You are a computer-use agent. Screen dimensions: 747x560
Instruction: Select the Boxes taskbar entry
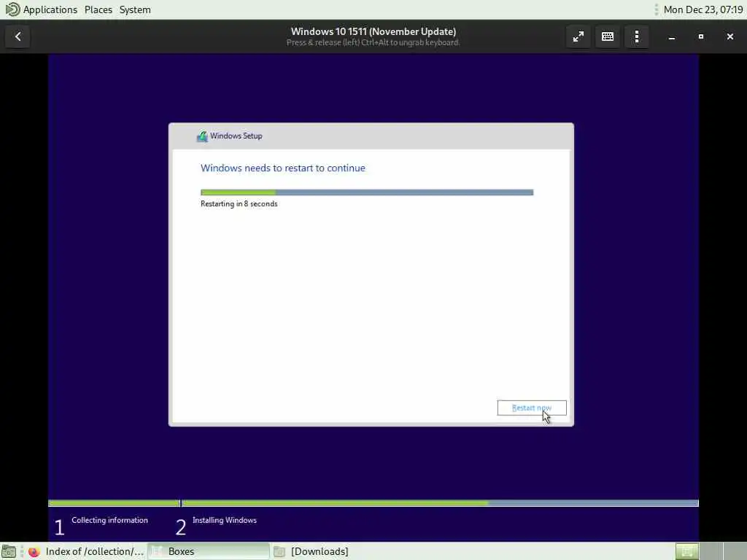pos(209,551)
